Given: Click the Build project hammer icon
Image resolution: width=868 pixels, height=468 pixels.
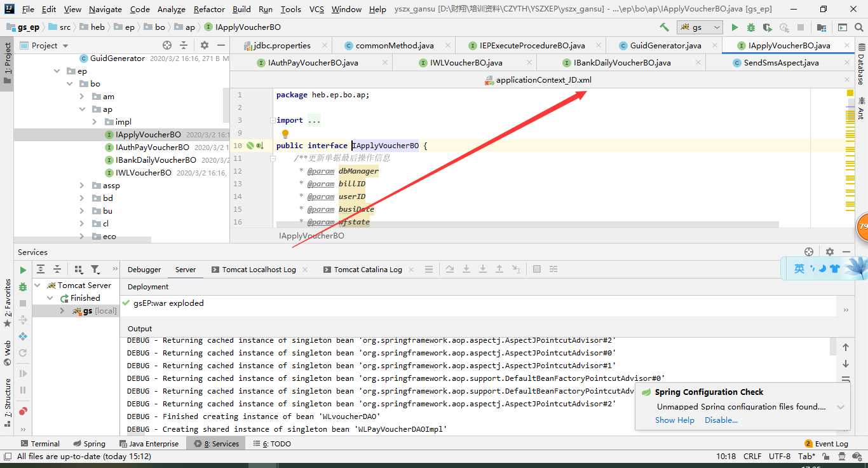Looking at the screenshot, I should (664, 27).
